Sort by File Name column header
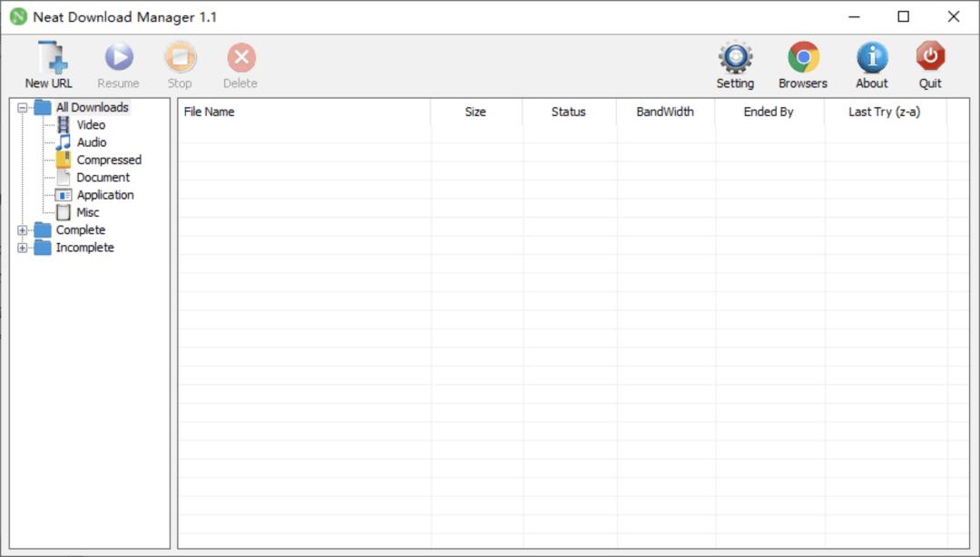Image resolution: width=980 pixels, height=557 pixels. pos(304,112)
